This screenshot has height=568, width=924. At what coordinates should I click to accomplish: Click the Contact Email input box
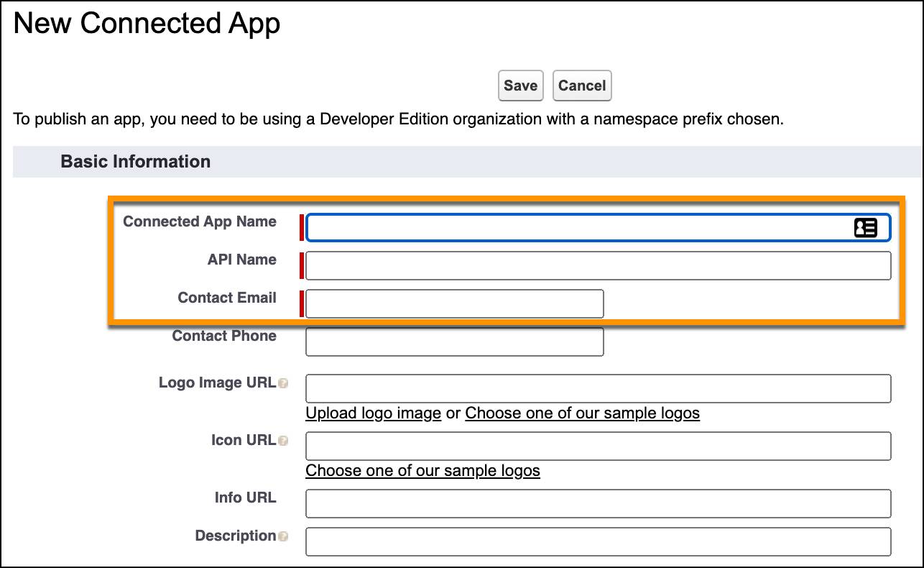coord(453,303)
